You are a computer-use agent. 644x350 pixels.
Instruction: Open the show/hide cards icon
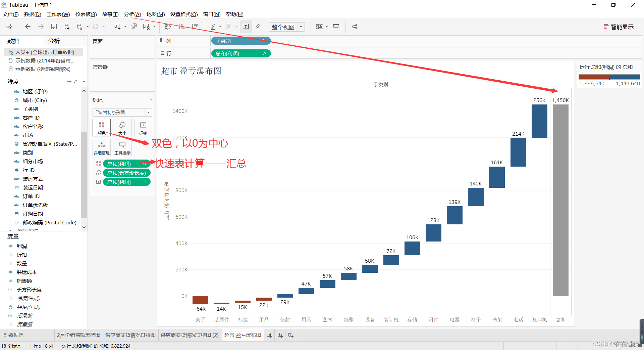coord(320,27)
